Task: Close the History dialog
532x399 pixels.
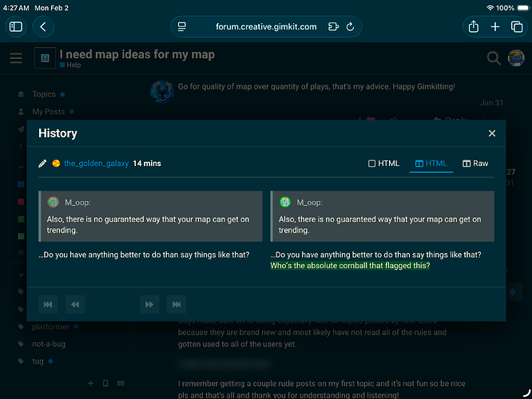Action: 492,133
